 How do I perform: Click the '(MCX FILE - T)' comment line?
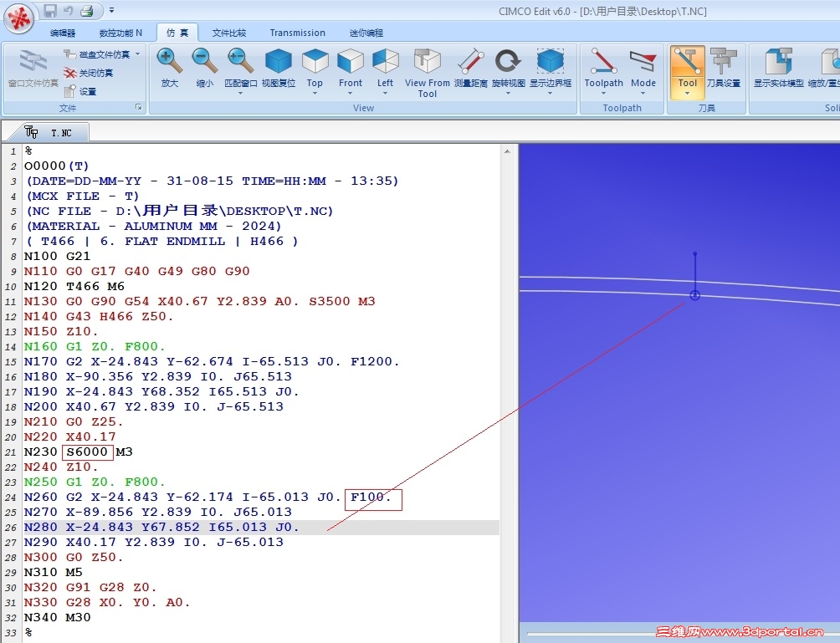click(x=83, y=196)
